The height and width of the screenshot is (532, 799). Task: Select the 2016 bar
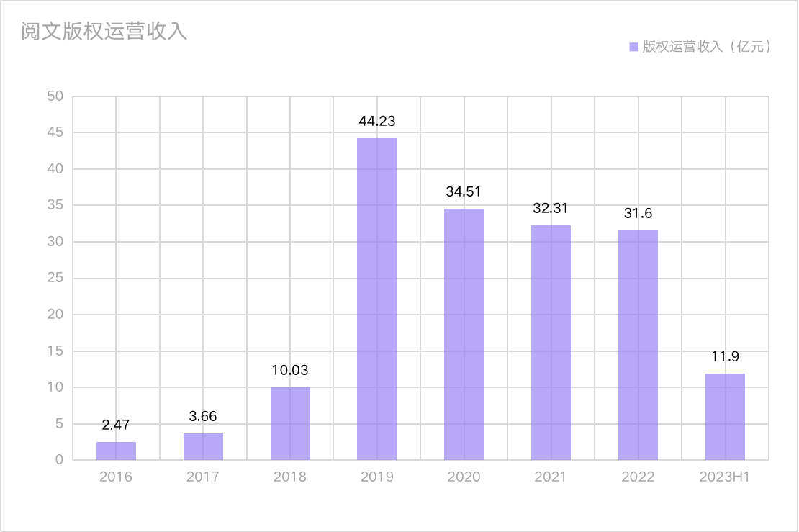[116, 451]
